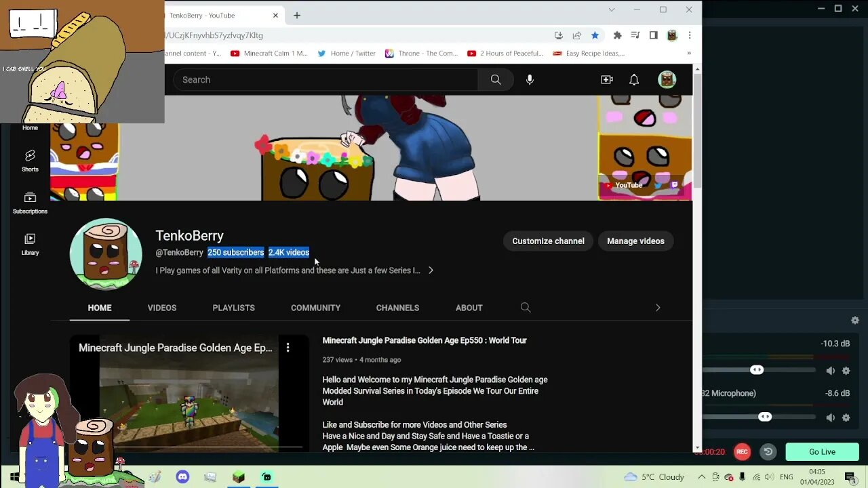Start voice search with microphone icon
This screenshot has height=488, width=868.
530,79
